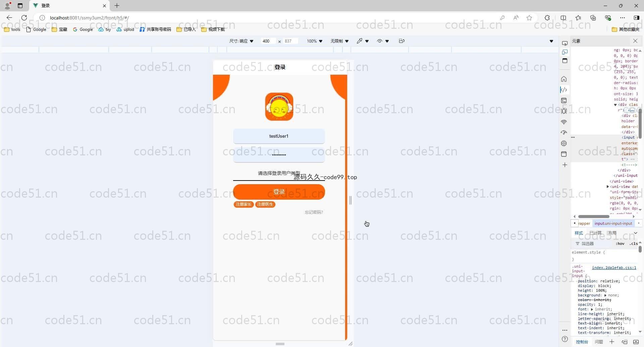Go back with browser back arrow

9,18
